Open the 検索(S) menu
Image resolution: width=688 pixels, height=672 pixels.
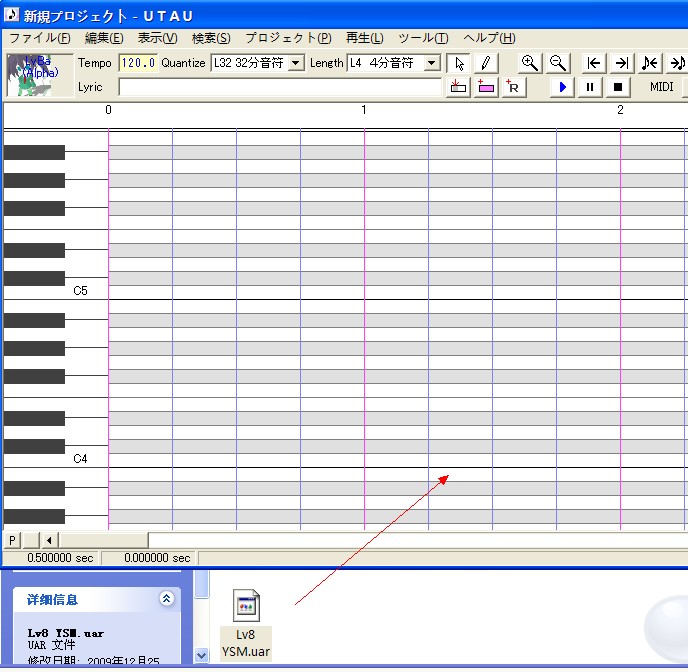pos(211,38)
